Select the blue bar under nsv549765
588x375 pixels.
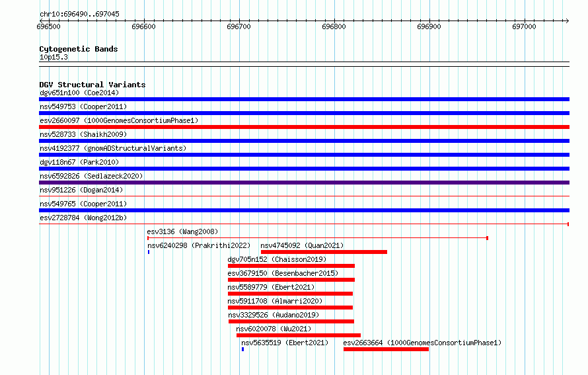tap(304, 210)
